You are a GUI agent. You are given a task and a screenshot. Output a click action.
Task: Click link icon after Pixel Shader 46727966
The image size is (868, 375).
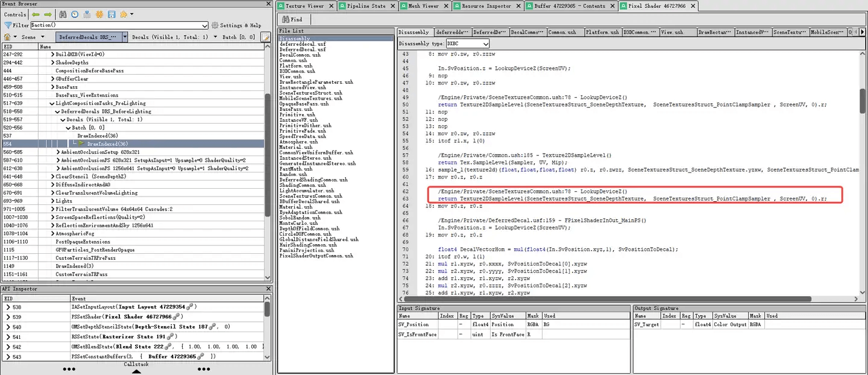[175, 317]
